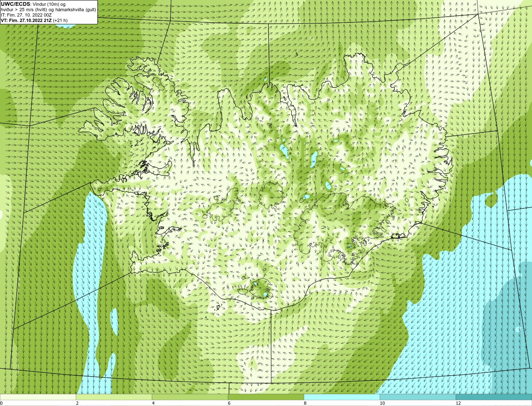Select the darkest teal segment above 12
532x406 pixels.
494,397
